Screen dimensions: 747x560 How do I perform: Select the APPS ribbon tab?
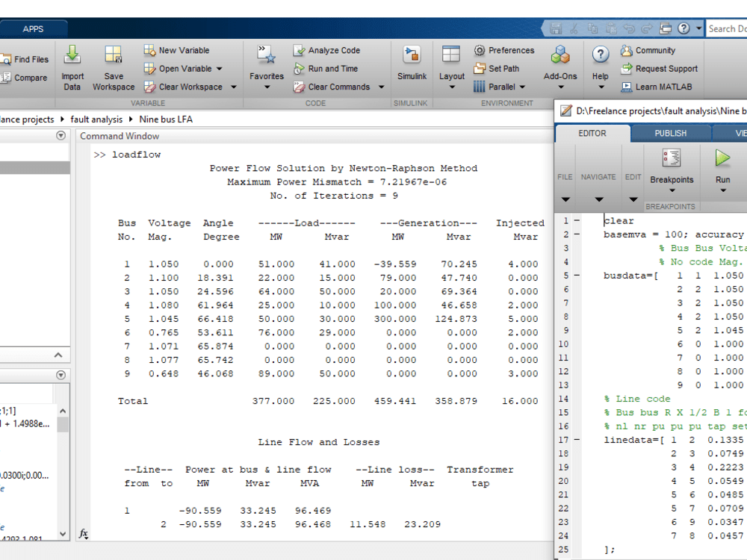33,29
